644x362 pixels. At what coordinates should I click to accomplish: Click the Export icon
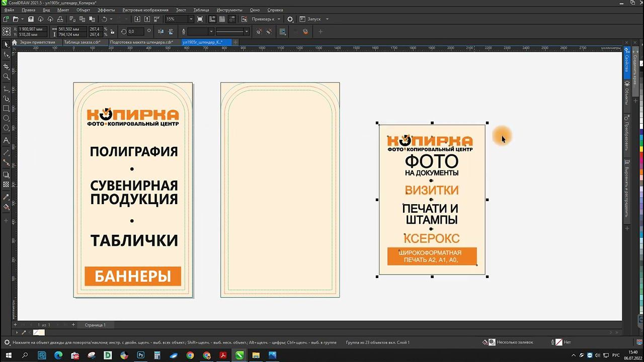pyautogui.click(x=147, y=19)
